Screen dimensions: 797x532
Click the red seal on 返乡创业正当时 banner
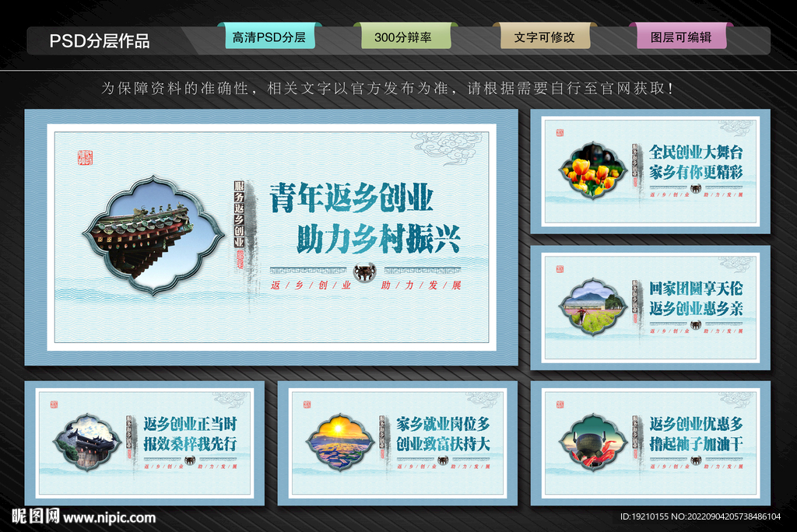(54, 404)
